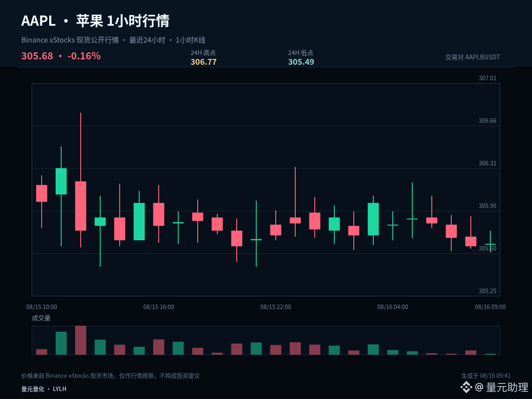Click the 08/15 16:00 time axis label
This screenshot has height=399, width=532.
[x=159, y=307]
